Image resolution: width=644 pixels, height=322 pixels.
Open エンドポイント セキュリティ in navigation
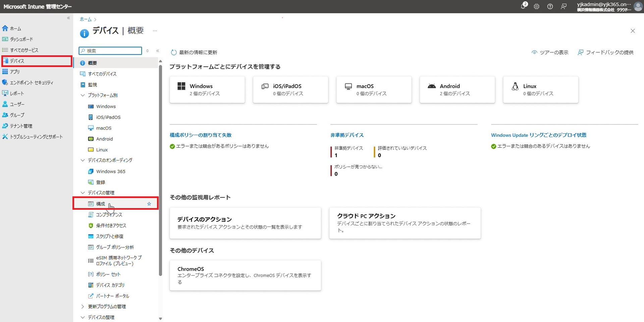32,82
